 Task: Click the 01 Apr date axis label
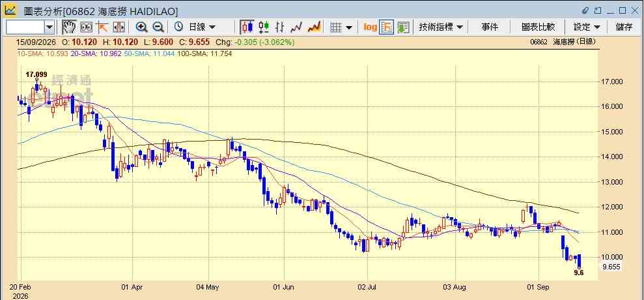[x=133, y=287]
